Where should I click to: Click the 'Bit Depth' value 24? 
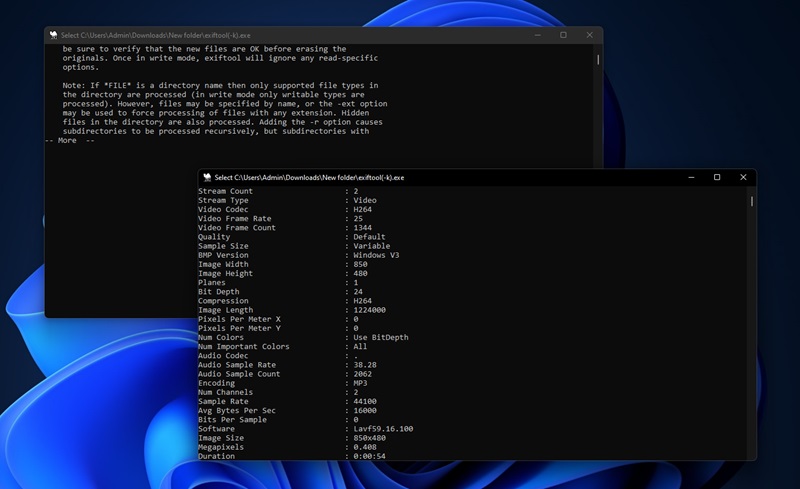[x=358, y=292]
